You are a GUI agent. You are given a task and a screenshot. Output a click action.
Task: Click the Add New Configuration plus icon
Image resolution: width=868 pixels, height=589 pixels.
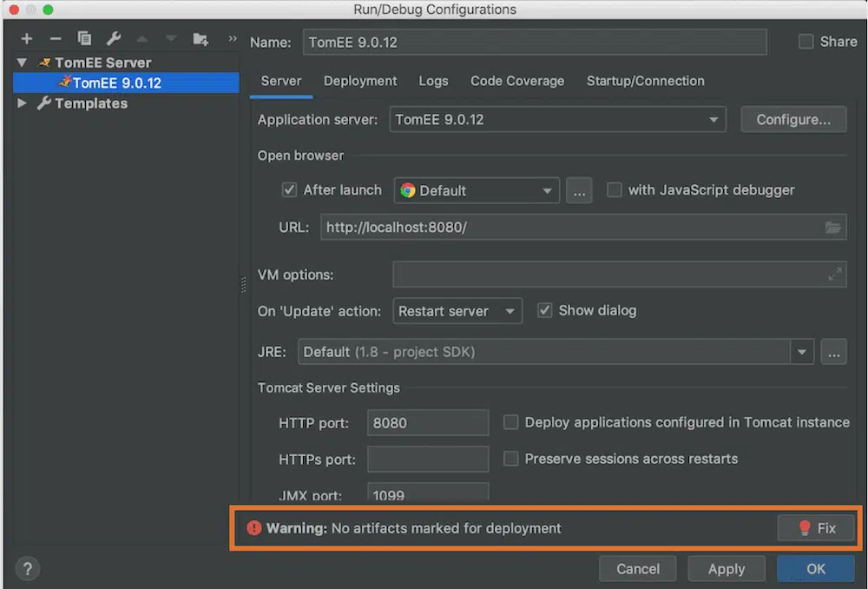[x=27, y=39]
